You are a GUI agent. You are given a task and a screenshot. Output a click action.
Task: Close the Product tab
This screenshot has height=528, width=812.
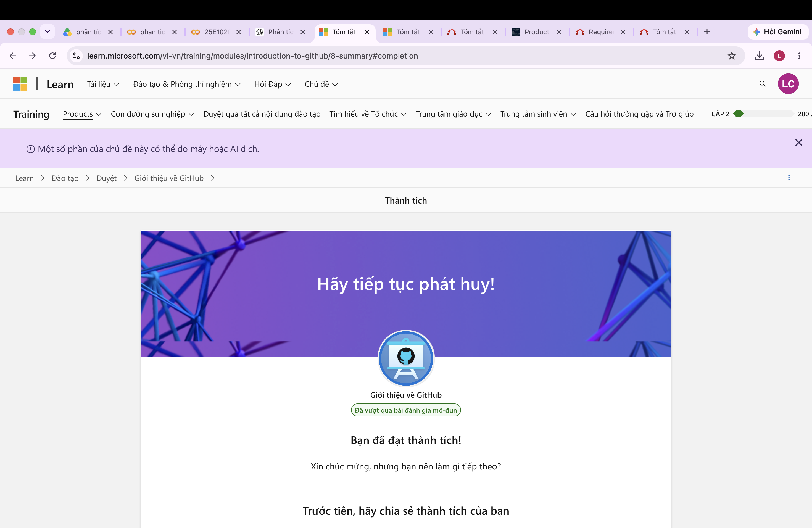pyautogui.click(x=559, y=32)
